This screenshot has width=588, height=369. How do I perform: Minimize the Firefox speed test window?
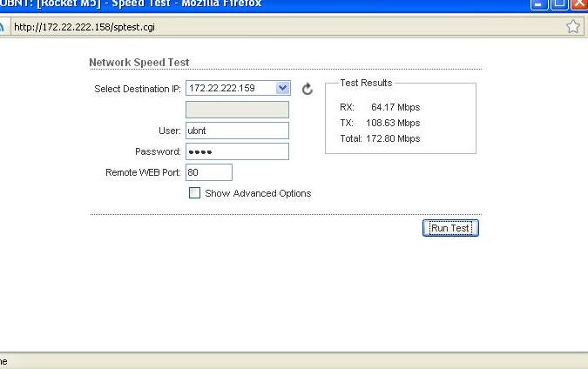[x=540, y=3]
